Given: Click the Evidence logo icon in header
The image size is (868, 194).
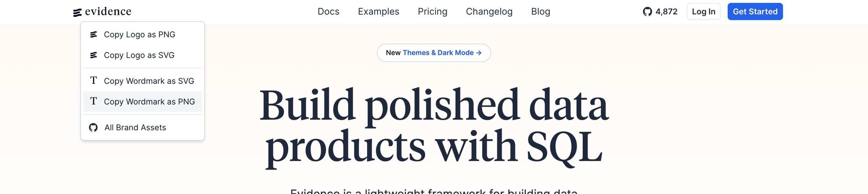Looking at the screenshot, I should (x=77, y=13).
